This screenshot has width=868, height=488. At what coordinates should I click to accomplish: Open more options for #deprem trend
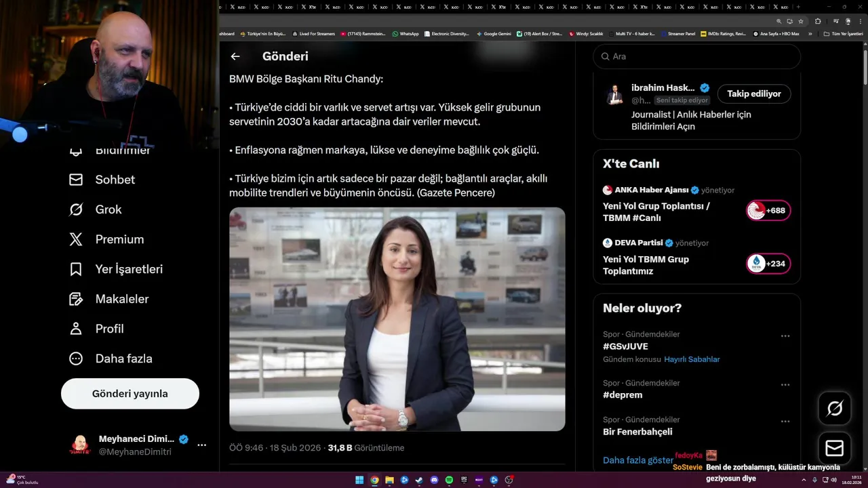tap(785, 385)
